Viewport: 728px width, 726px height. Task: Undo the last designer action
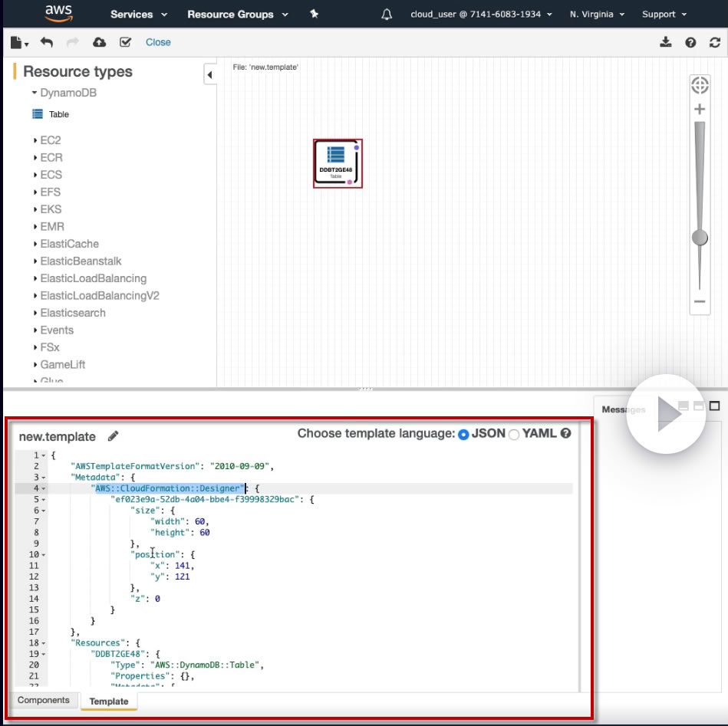click(x=47, y=42)
